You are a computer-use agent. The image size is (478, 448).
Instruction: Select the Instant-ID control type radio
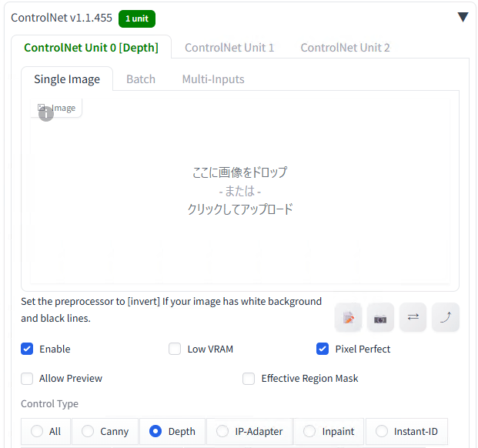pos(382,431)
